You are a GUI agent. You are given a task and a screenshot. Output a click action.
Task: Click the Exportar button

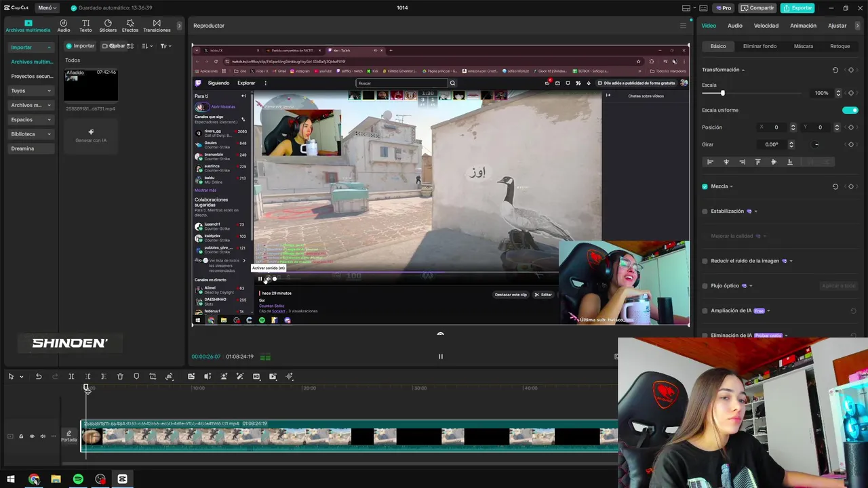click(797, 8)
